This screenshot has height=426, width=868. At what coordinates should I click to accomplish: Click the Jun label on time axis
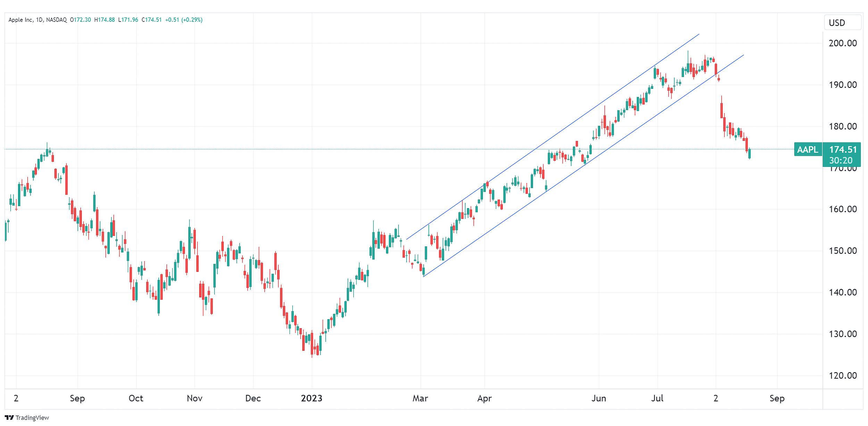point(599,398)
